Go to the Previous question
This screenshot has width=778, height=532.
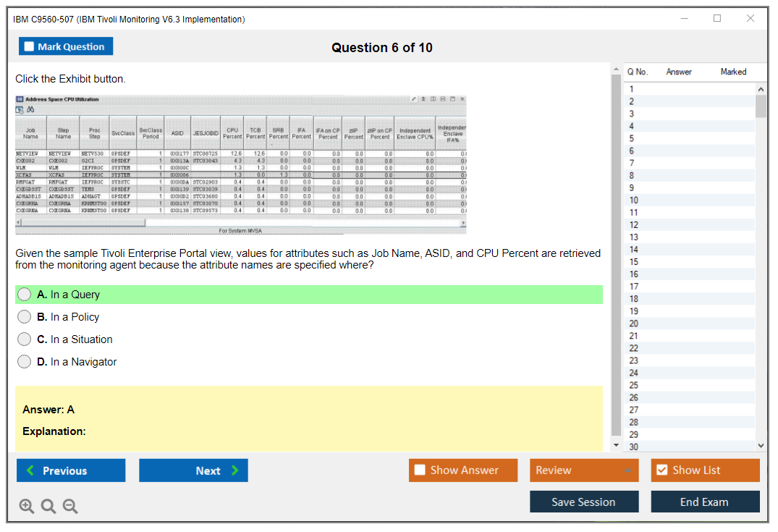pos(71,470)
